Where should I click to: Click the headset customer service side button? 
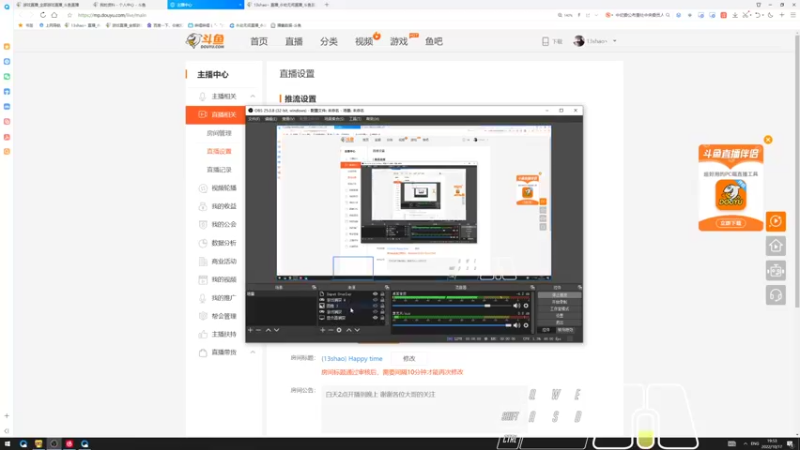776,295
